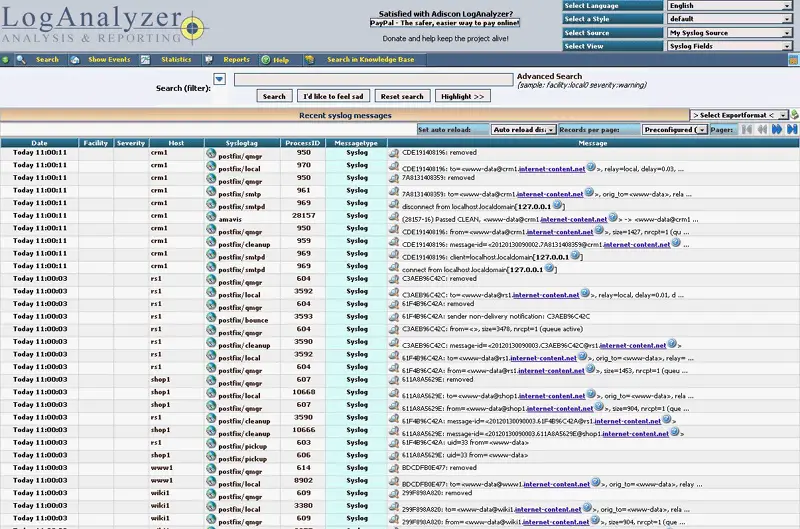Viewport: 800px width, 529px height.
Task: Open the Search menu item
Action: coord(47,60)
